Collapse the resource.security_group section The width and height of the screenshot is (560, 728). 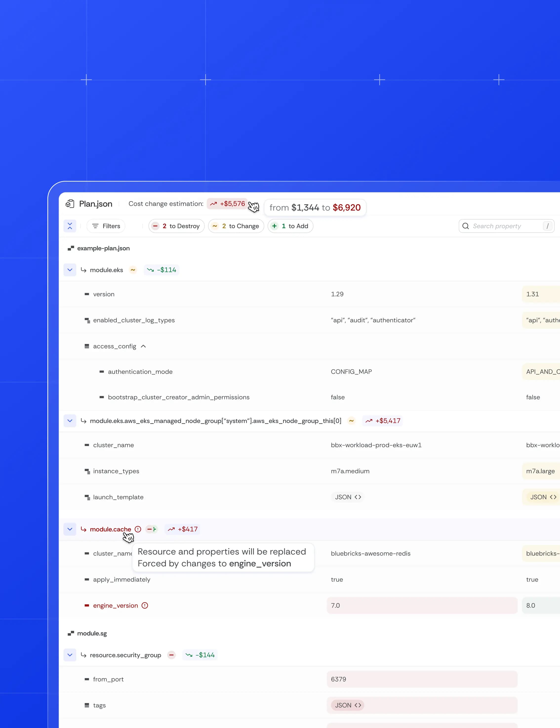tap(70, 655)
